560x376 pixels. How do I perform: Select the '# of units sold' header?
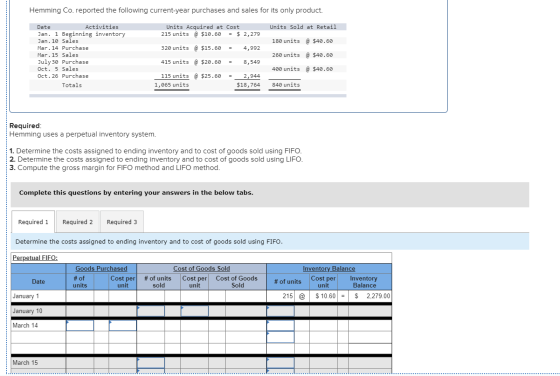(x=158, y=282)
